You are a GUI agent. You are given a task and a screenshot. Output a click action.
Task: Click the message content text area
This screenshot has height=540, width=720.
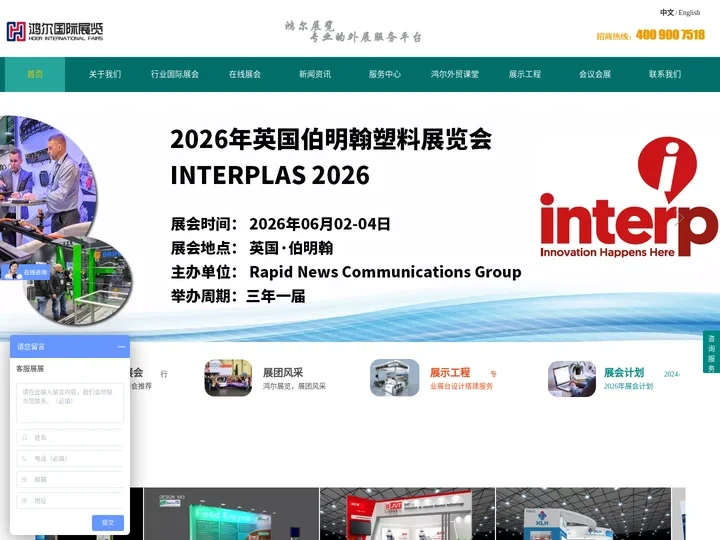click(70, 403)
